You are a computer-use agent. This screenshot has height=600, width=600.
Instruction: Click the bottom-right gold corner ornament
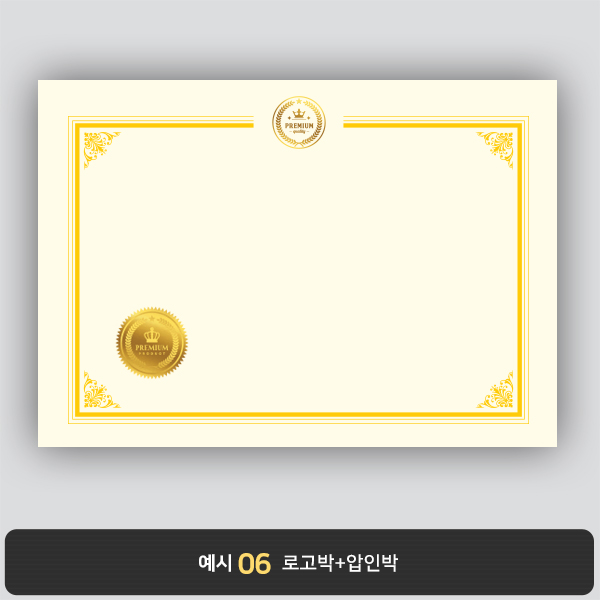click(495, 390)
